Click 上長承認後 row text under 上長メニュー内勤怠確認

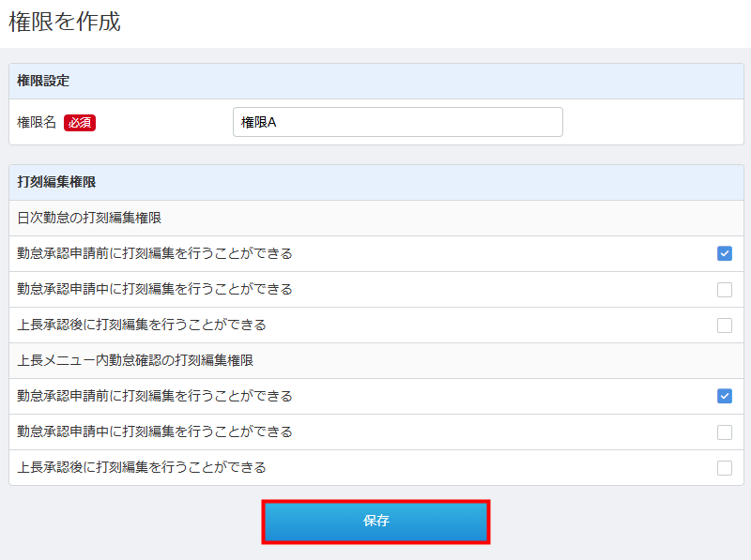(x=141, y=467)
